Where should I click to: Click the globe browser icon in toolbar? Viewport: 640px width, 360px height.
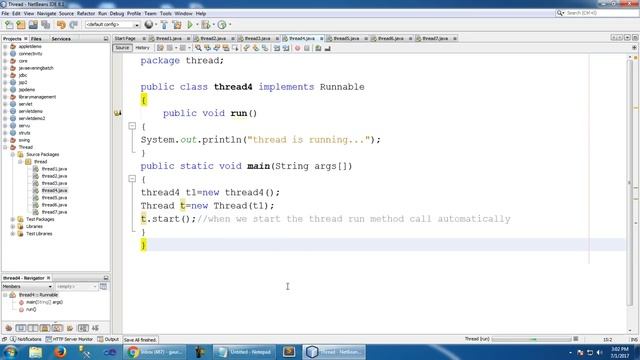tap(149, 25)
